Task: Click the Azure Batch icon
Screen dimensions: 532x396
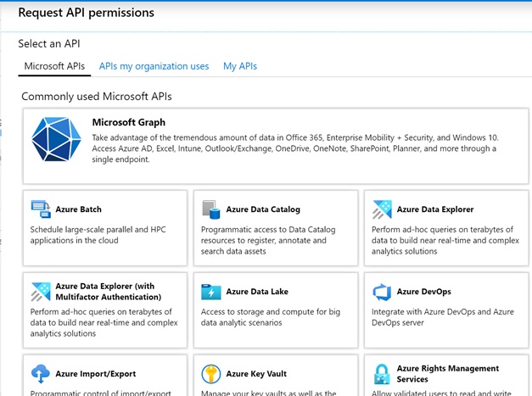Action: pos(41,209)
